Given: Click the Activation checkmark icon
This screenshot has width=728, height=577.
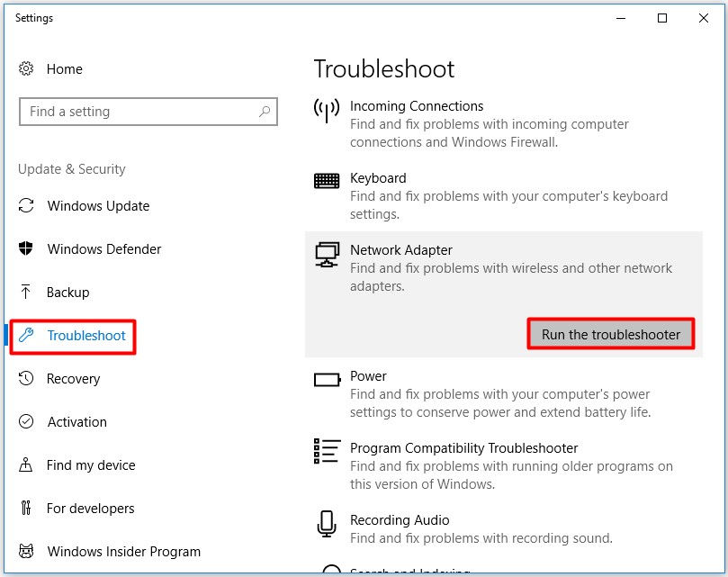Looking at the screenshot, I should click(26, 422).
